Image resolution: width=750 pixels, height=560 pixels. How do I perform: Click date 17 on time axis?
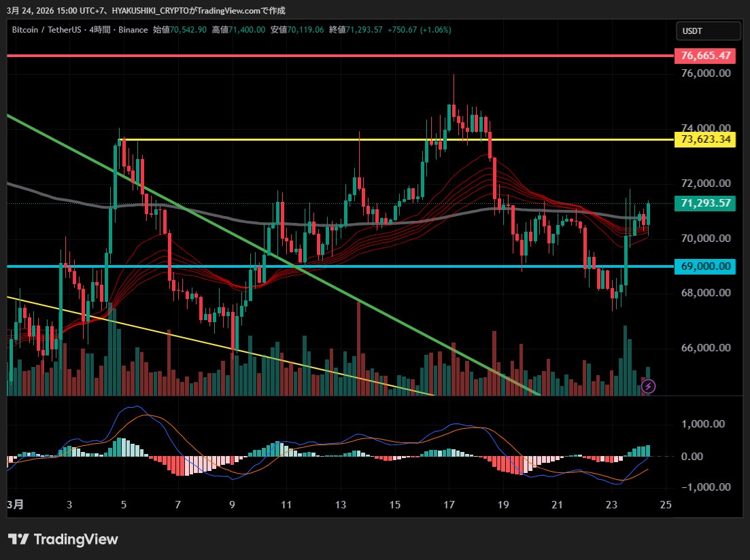[x=449, y=504]
